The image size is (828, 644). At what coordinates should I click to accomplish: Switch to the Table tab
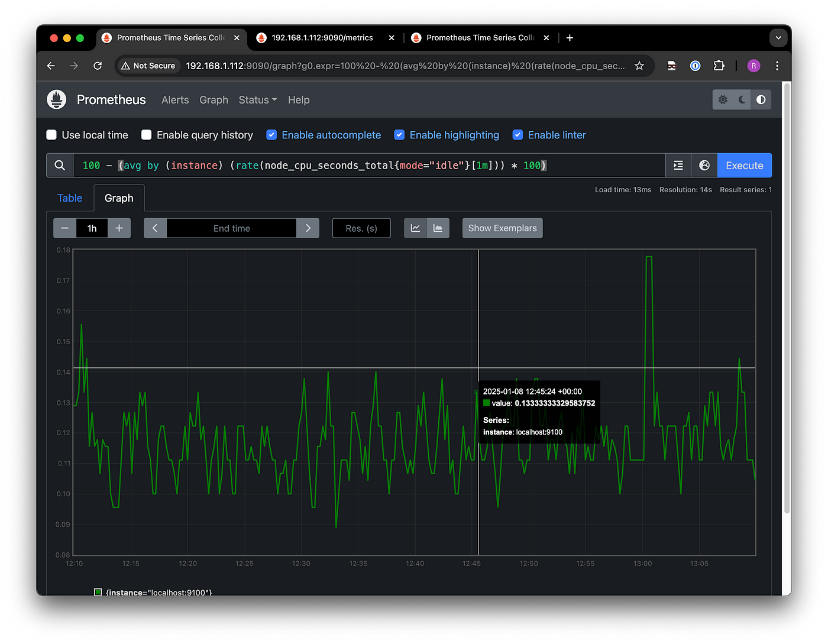click(x=70, y=198)
